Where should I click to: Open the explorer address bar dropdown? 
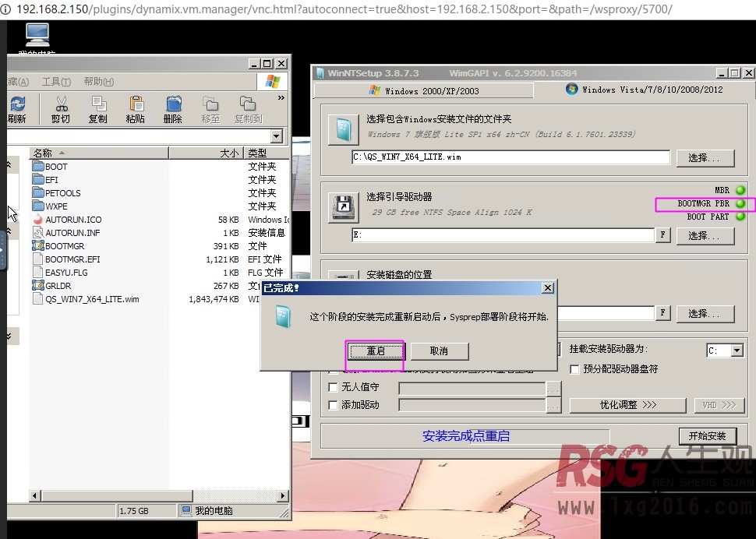click(276, 136)
